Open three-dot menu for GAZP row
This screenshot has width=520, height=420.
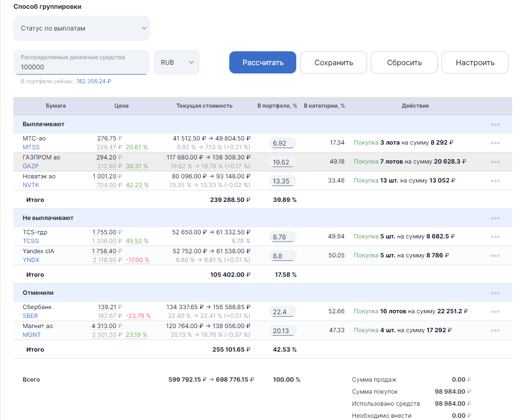click(x=495, y=162)
